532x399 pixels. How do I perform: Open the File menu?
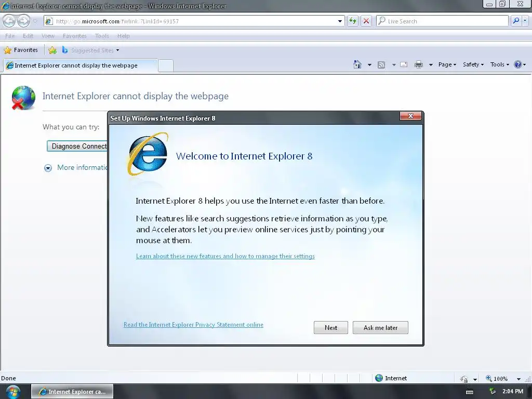(10, 36)
